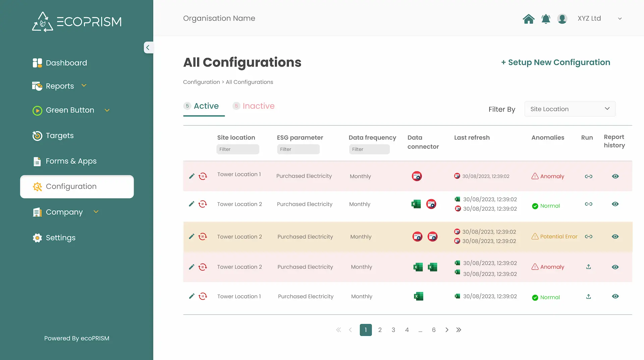The image size is (644, 360).
Task: Open Company menu item
Action: pyautogui.click(x=64, y=212)
